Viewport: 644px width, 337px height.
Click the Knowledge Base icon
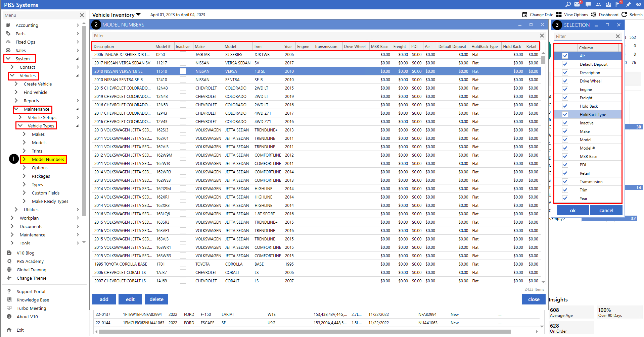[9, 300]
